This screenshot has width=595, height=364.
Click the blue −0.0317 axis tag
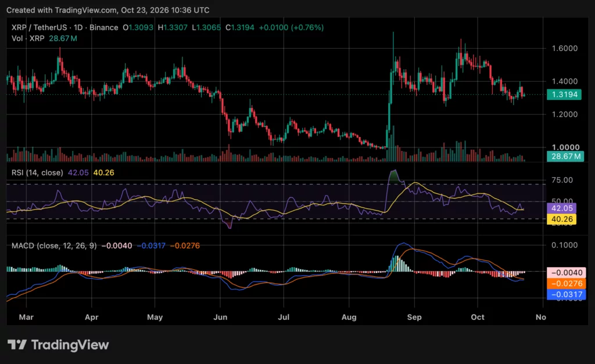567,294
